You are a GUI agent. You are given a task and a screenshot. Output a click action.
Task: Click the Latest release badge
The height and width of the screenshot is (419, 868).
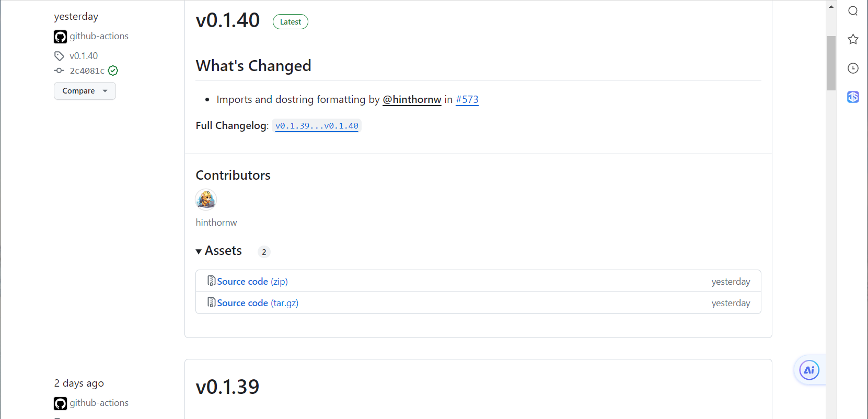[290, 21]
